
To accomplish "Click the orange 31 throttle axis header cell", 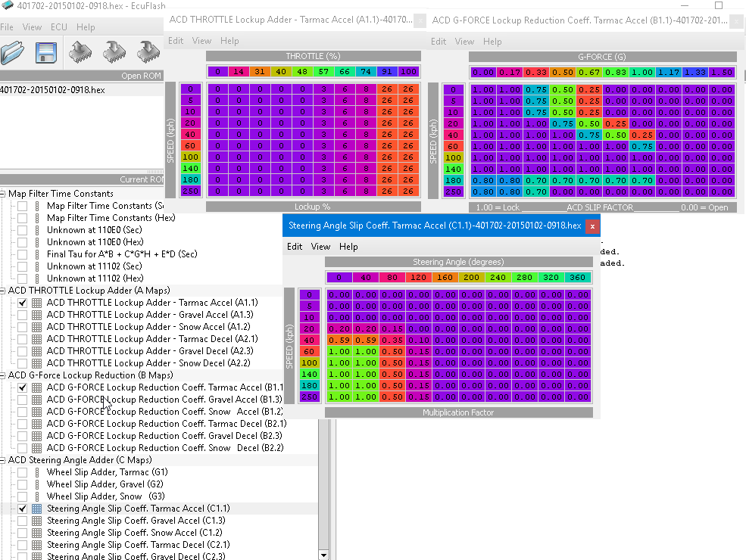I will pyautogui.click(x=260, y=72).
